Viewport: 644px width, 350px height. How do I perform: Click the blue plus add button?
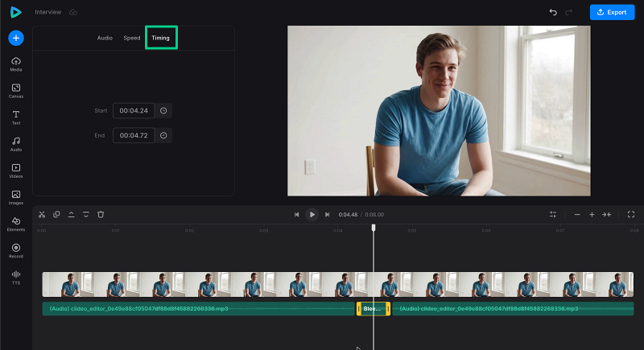[16, 38]
